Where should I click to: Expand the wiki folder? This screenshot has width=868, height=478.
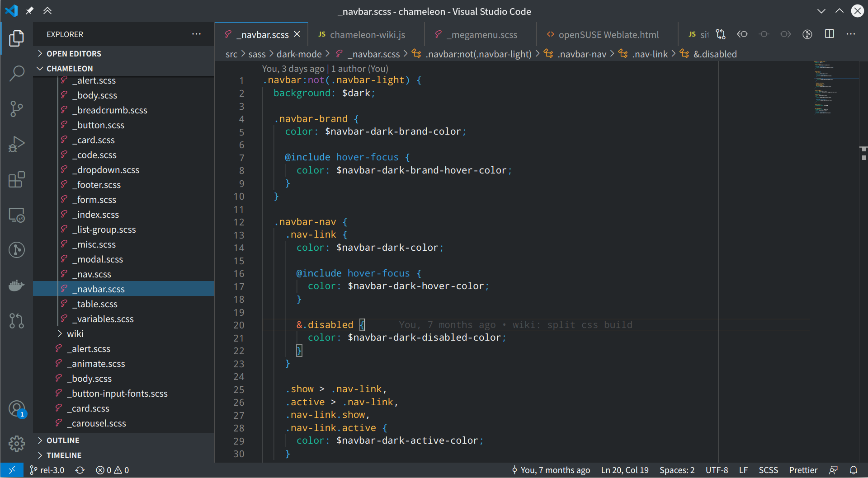[x=76, y=333]
